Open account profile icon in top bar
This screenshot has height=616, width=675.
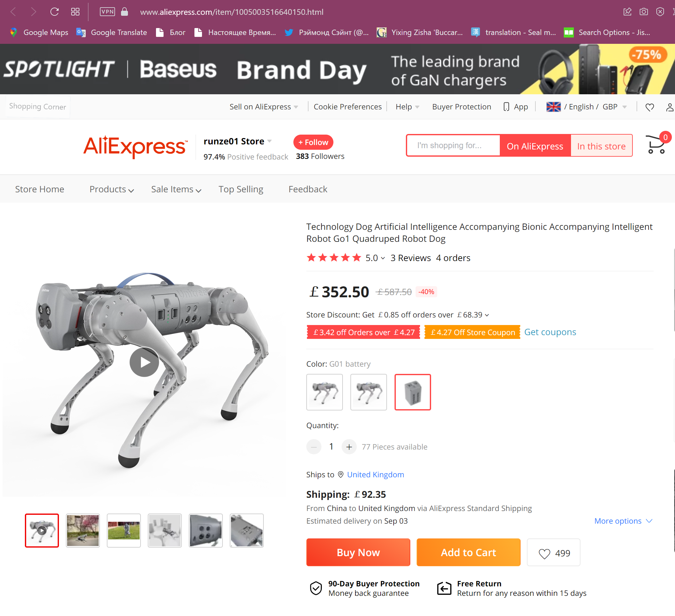click(670, 107)
